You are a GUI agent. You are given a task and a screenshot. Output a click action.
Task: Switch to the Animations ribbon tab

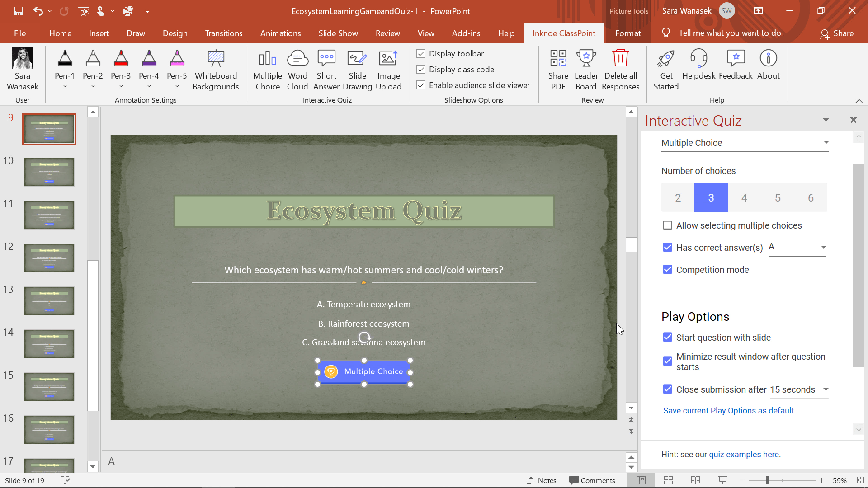point(281,33)
